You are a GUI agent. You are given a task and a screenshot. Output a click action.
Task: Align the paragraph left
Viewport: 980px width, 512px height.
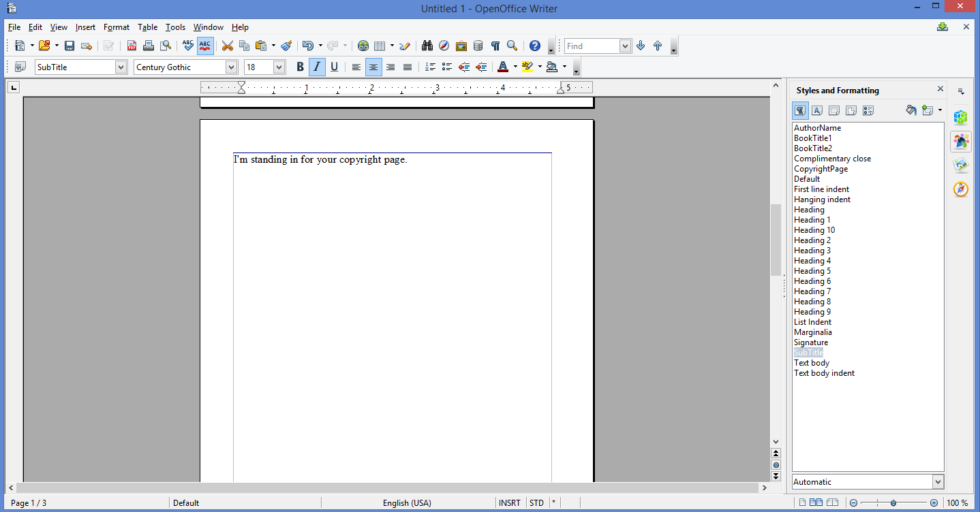pyautogui.click(x=356, y=67)
